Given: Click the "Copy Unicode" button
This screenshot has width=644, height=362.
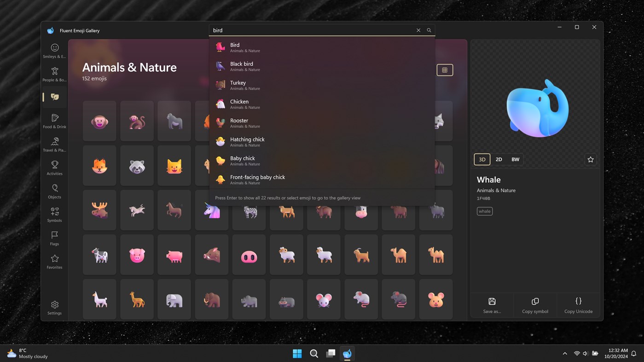Looking at the screenshot, I should [x=578, y=305].
